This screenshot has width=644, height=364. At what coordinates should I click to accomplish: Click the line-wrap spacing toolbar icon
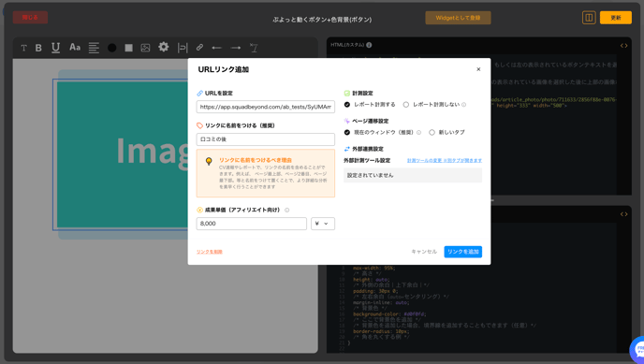click(x=183, y=48)
